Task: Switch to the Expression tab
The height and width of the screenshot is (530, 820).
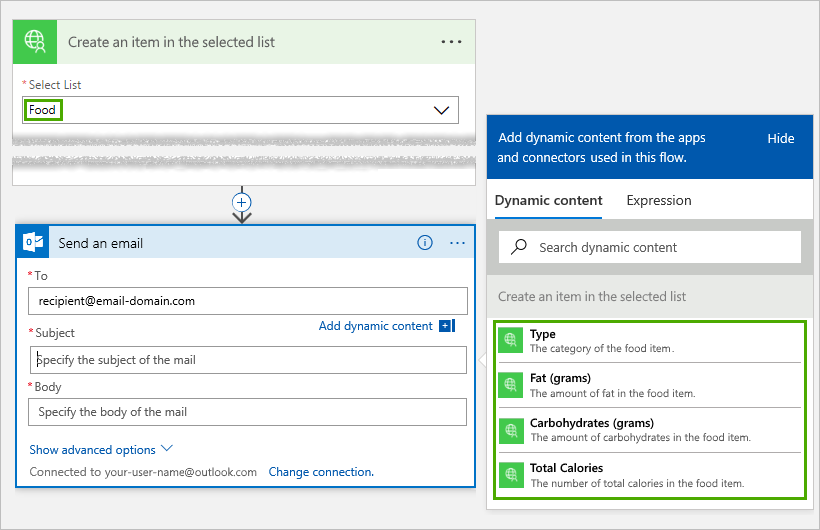Action: coord(659,200)
